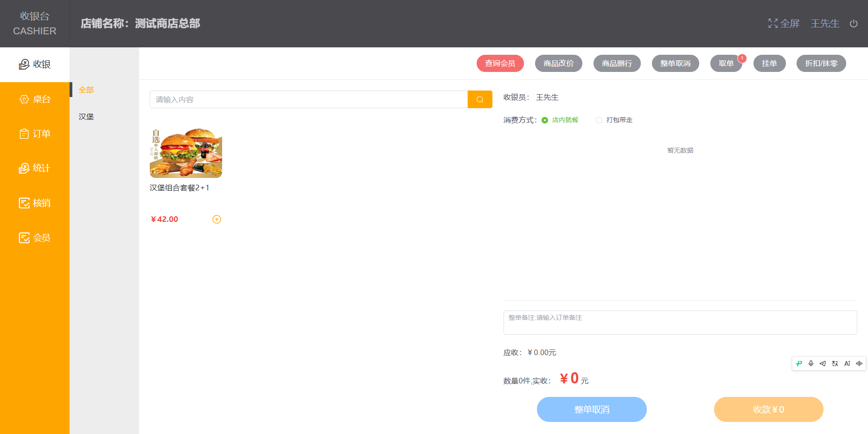The image size is (868, 434).
Task: Click the green logo icon in floating toolbar
Action: click(799, 363)
